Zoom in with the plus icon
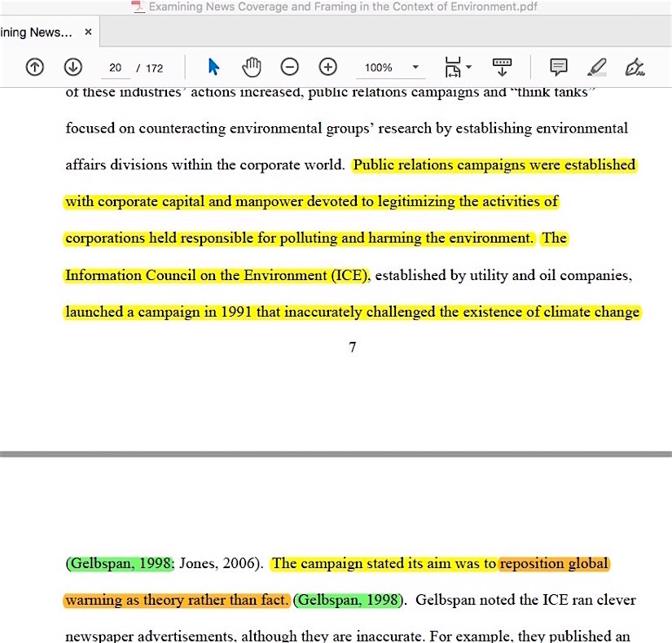 click(327, 68)
